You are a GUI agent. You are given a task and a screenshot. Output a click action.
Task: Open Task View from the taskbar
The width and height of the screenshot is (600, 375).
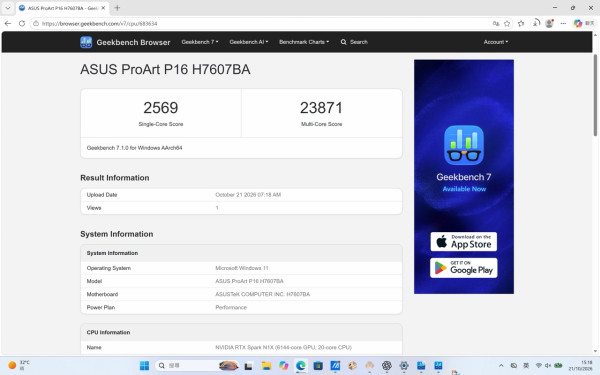(x=248, y=366)
